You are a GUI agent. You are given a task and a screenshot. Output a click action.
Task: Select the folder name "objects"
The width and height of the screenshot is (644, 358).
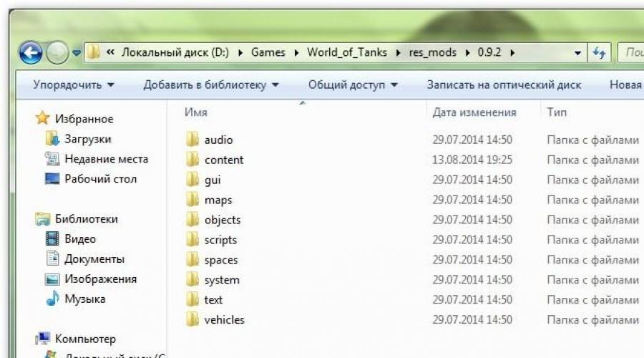(223, 220)
